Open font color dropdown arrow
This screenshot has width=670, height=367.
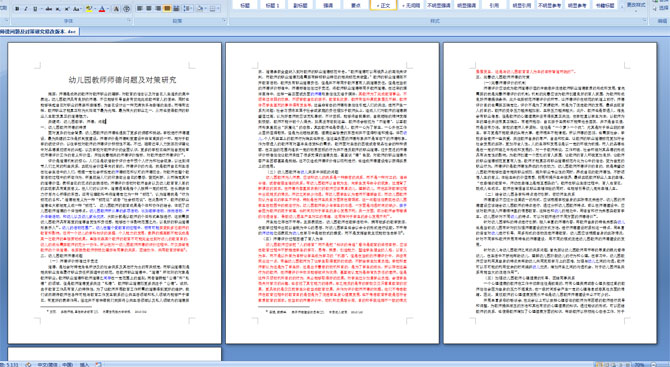(x=108, y=9)
